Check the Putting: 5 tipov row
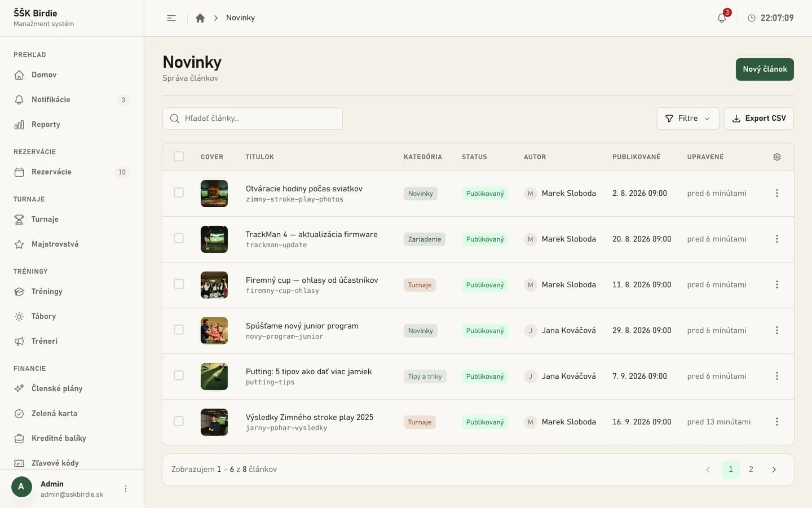The height and width of the screenshot is (508, 812). click(179, 375)
